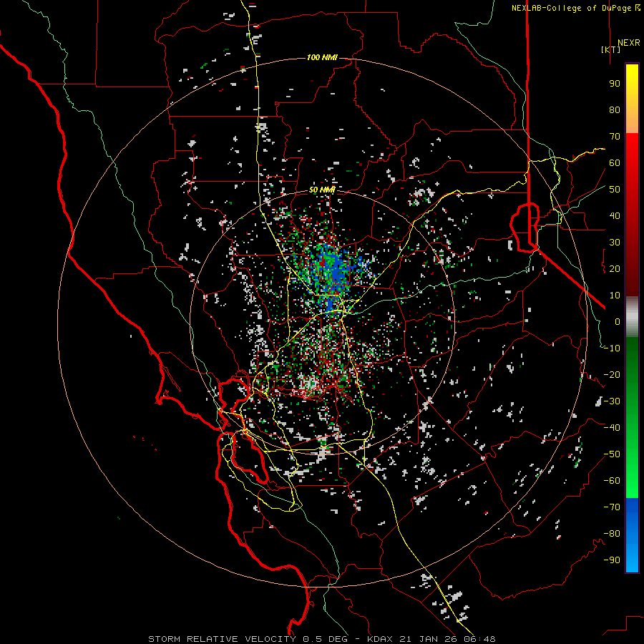Click the -50 scale value
This screenshot has height=644, width=644.
coord(612,454)
